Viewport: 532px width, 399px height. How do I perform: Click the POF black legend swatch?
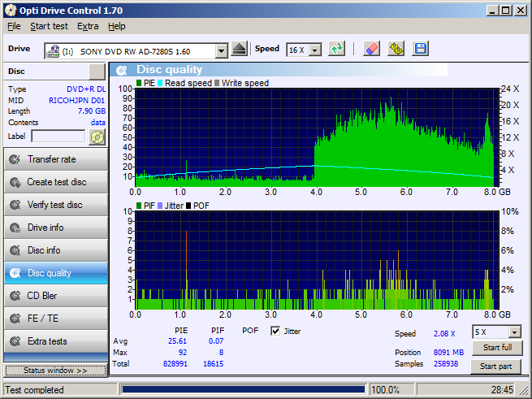pyautogui.click(x=188, y=206)
